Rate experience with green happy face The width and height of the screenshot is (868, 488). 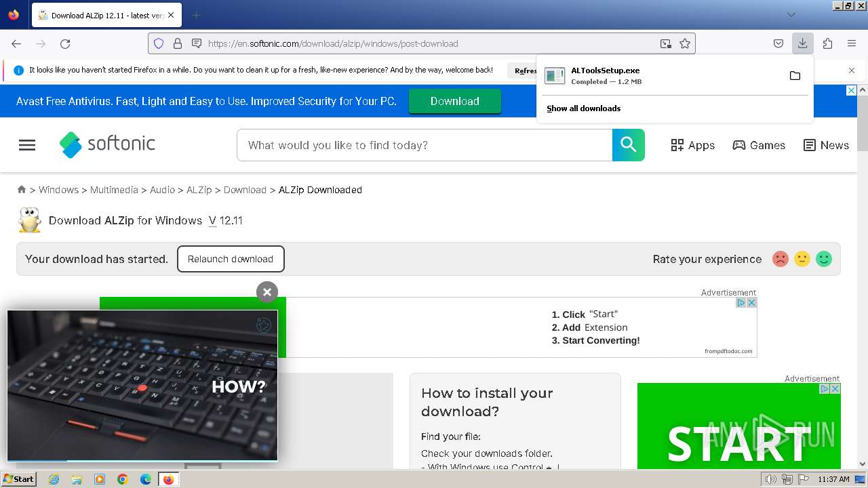pyautogui.click(x=824, y=259)
